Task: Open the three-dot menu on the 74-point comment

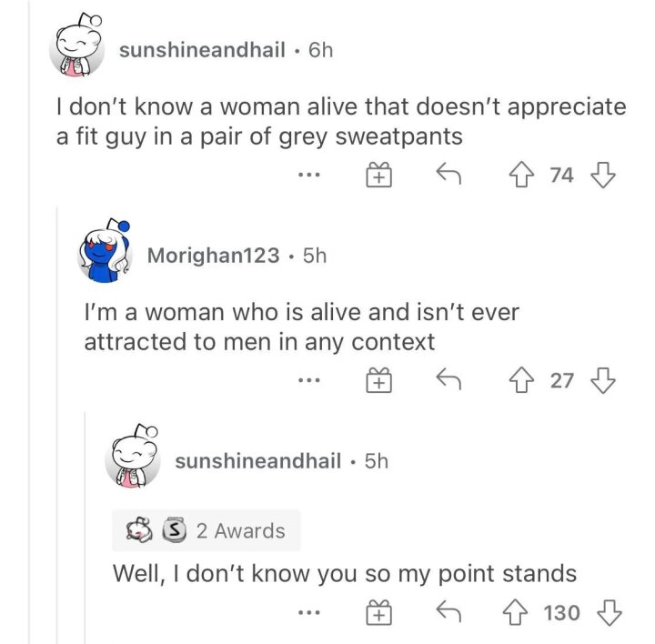Action: (x=309, y=175)
